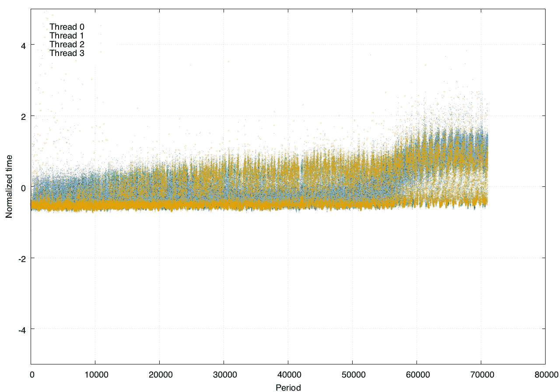560x392 pixels.
Task: Click the Thread 2 legend label
Action: (x=66, y=45)
